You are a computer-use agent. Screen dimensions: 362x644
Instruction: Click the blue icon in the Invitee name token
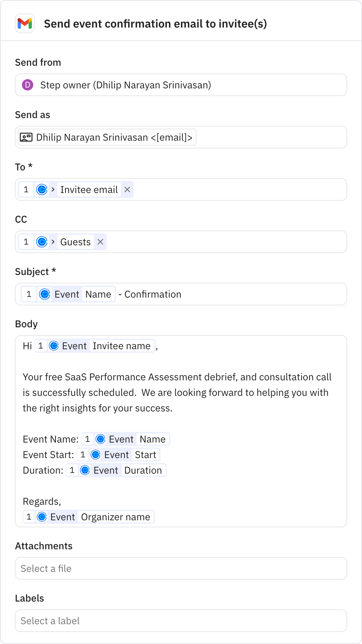click(53, 346)
